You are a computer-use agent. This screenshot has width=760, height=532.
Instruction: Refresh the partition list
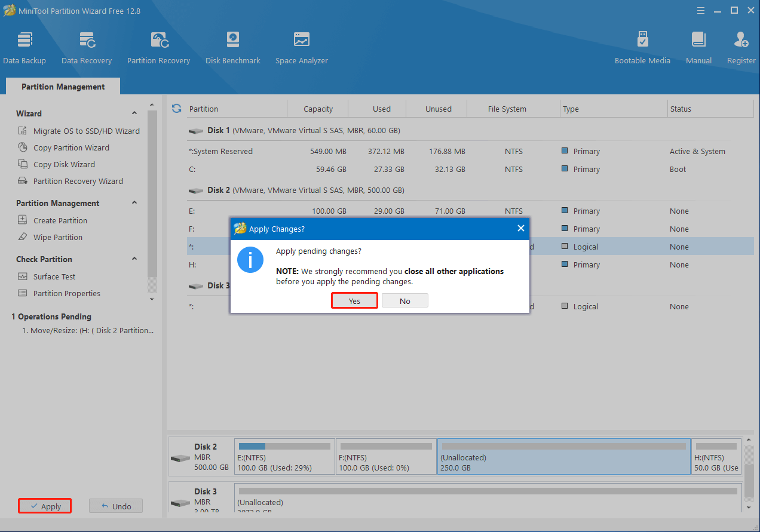coord(176,109)
